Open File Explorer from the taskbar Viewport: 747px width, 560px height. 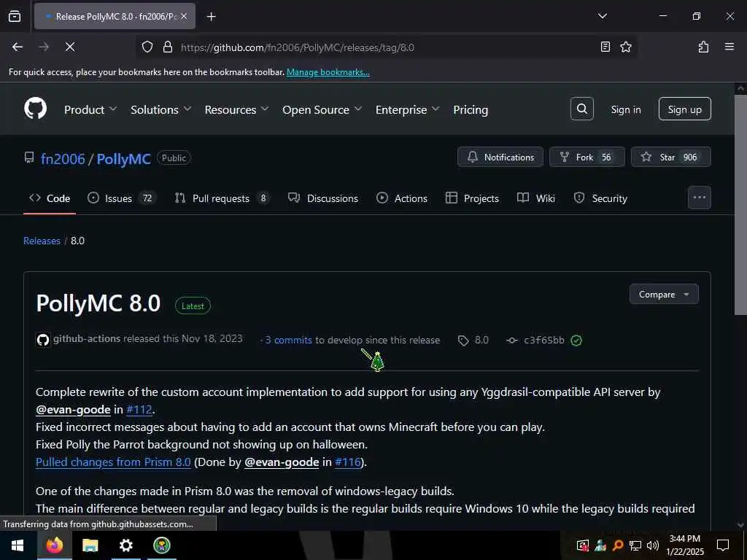tap(90, 545)
